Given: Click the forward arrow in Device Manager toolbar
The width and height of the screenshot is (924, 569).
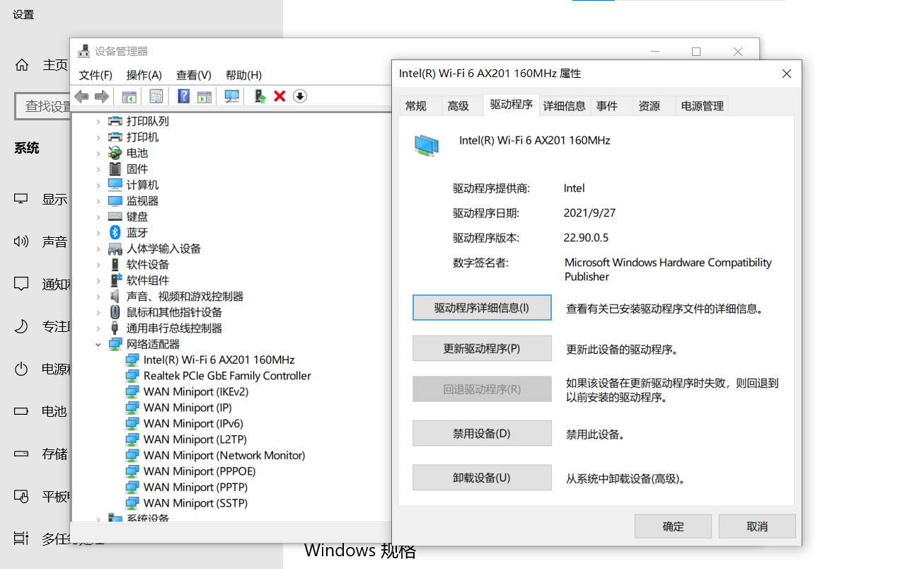Looking at the screenshot, I should 102,96.
